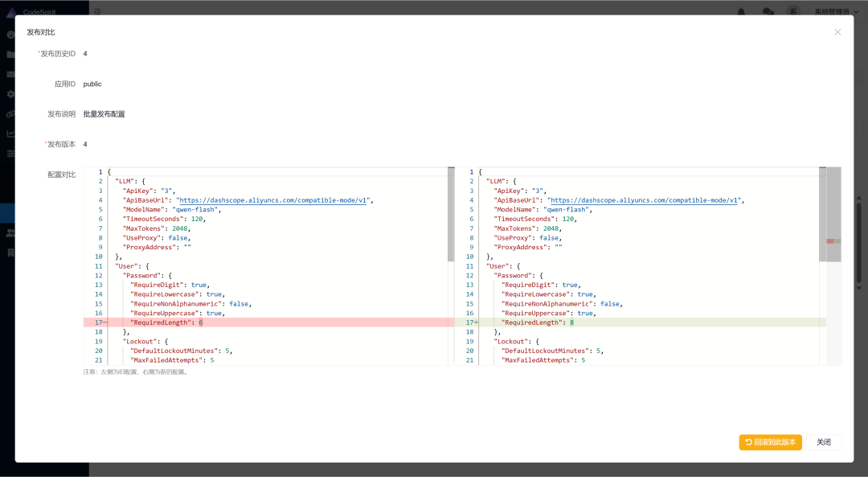Click "Lockout": { line in left pane

pos(145,341)
